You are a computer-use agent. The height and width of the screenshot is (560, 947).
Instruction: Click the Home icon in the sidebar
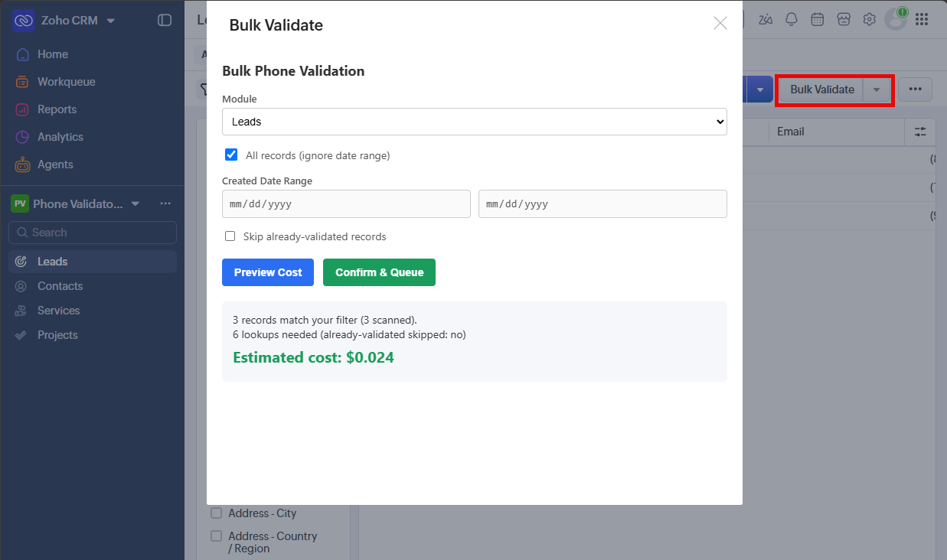23,54
